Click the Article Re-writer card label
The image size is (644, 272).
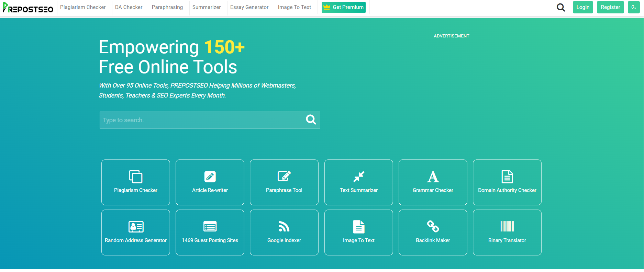(x=210, y=190)
